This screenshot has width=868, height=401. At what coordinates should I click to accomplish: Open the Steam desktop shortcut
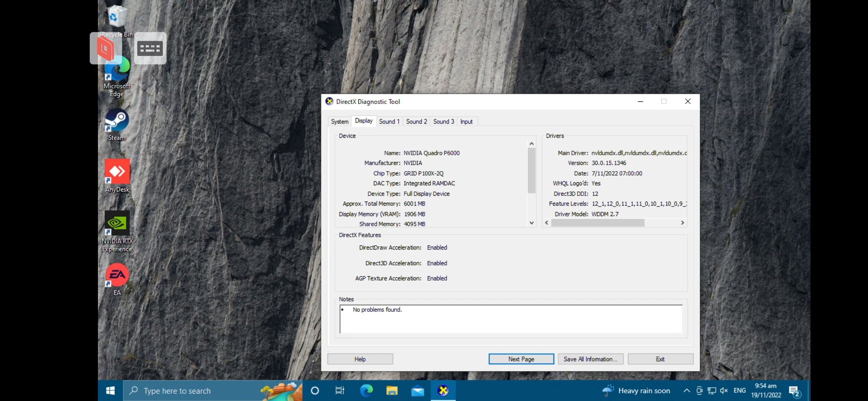[x=117, y=124]
